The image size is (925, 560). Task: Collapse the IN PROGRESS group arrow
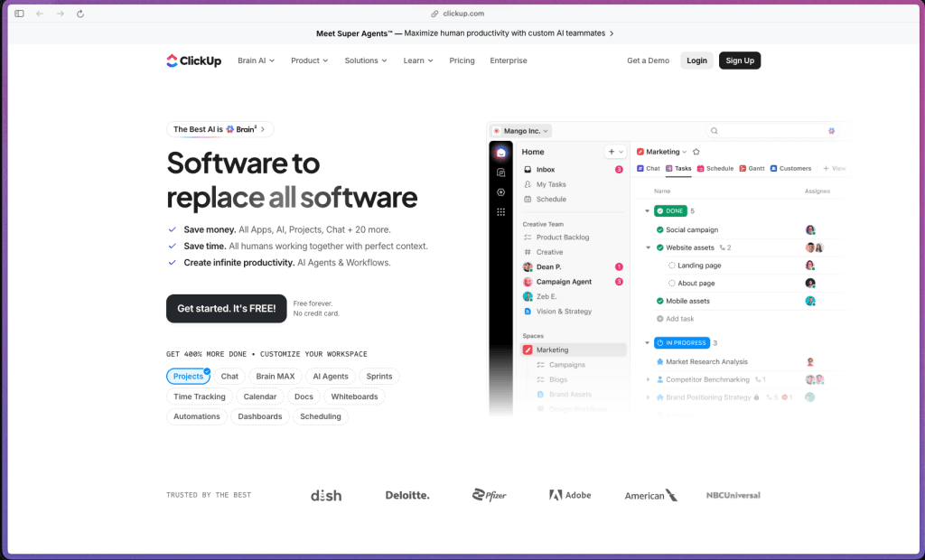click(647, 343)
